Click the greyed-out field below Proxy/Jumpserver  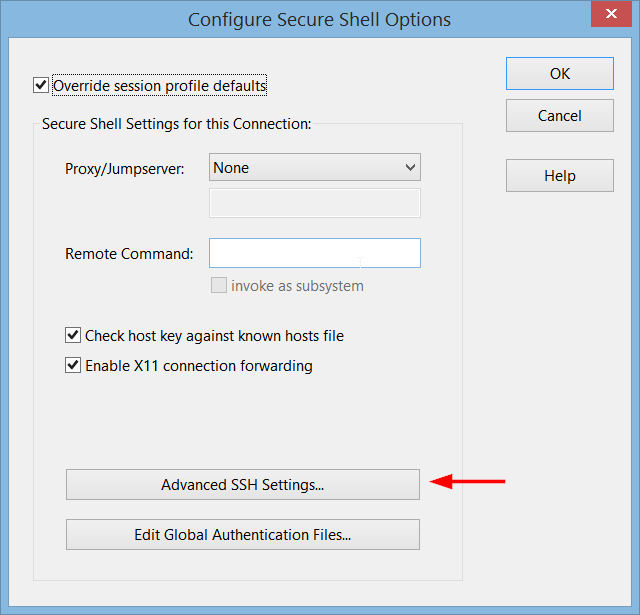coord(315,203)
